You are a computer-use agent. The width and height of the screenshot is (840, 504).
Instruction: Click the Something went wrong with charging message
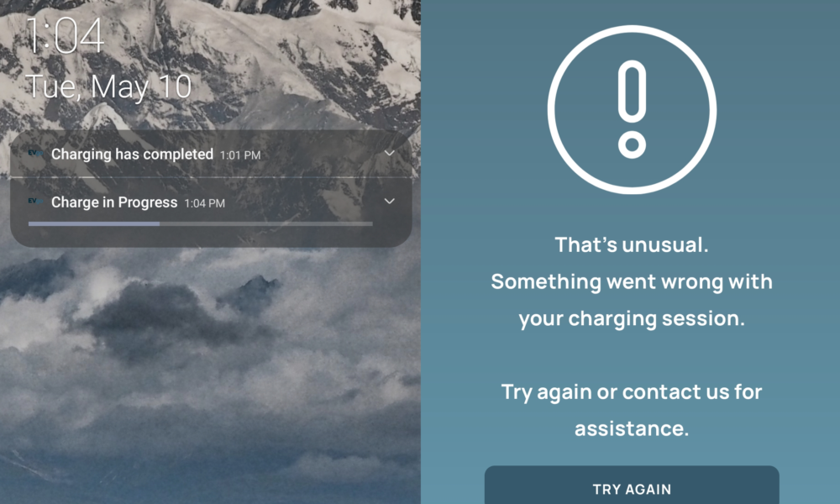(632, 300)
